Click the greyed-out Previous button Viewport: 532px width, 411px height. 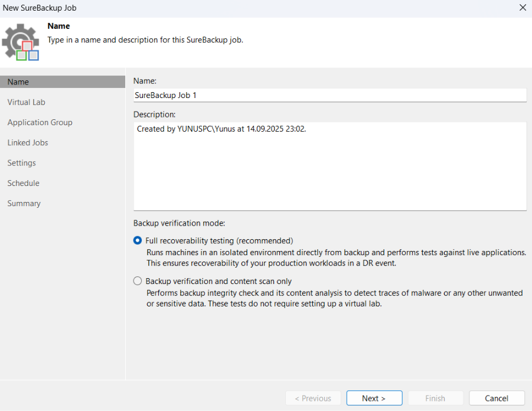click(x=313, y=398)
